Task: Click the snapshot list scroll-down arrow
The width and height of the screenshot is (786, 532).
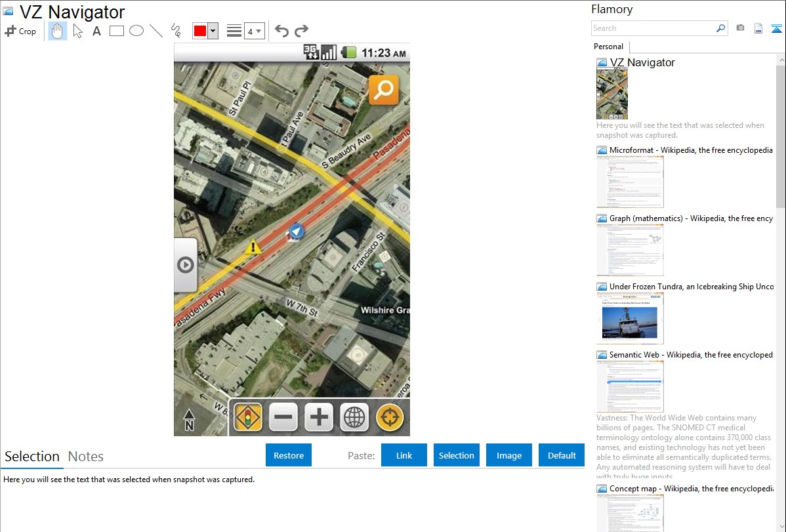Action: pos(781,527)
